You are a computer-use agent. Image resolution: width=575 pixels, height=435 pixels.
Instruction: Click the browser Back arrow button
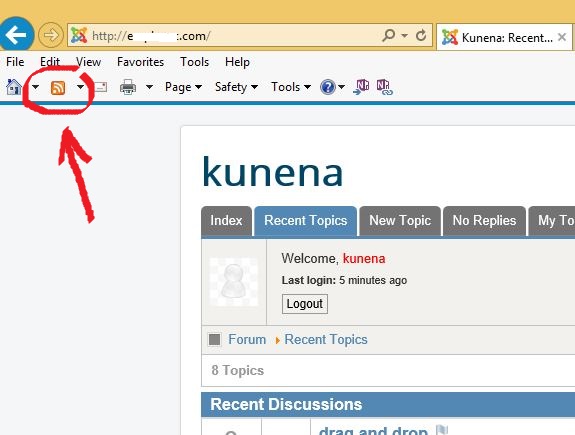tap(16, 35)
